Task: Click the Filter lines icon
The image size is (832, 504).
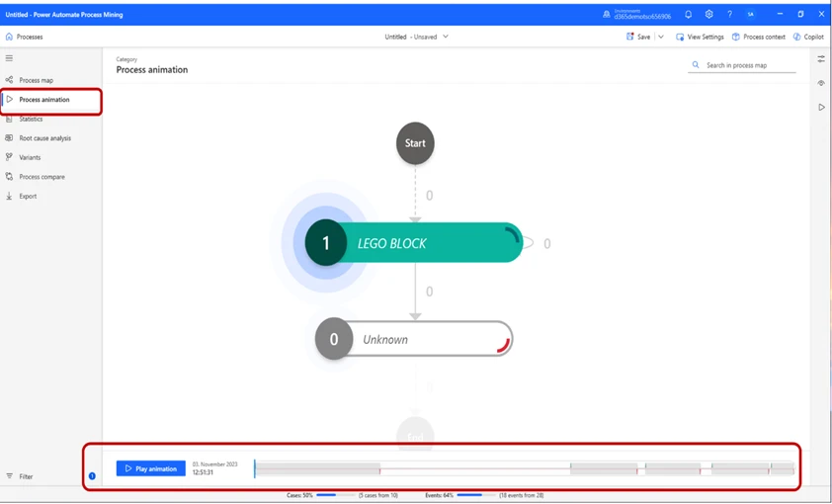Action: pos(9,476)
